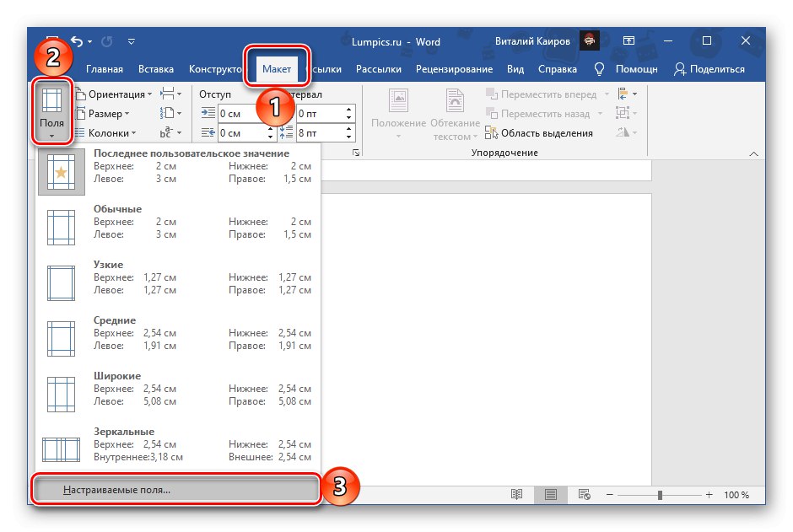
Task: Open the Ориентация dropdown
Action: coord(114,94)
